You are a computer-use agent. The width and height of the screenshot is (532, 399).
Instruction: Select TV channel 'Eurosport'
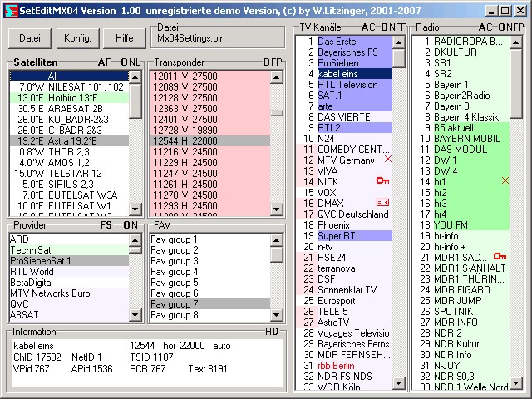[344, 301]
